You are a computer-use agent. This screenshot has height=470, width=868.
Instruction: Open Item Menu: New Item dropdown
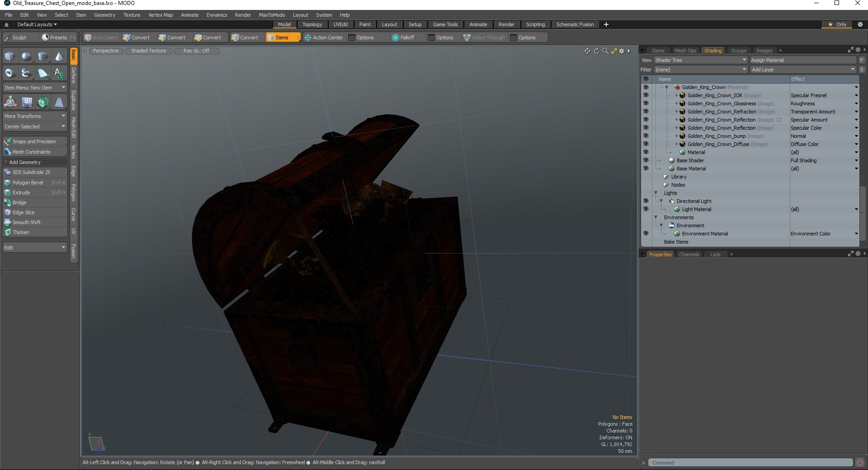pos(35,88)
